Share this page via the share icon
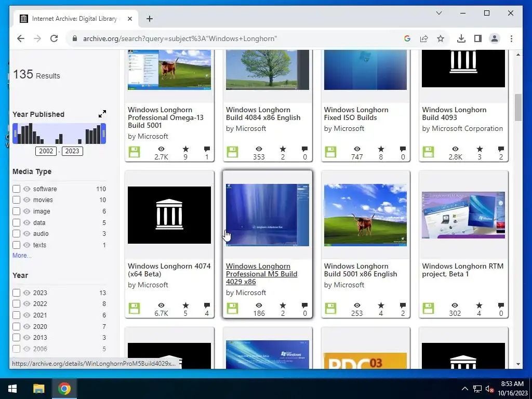The image size is (532, 399). (x=424, y=38)
